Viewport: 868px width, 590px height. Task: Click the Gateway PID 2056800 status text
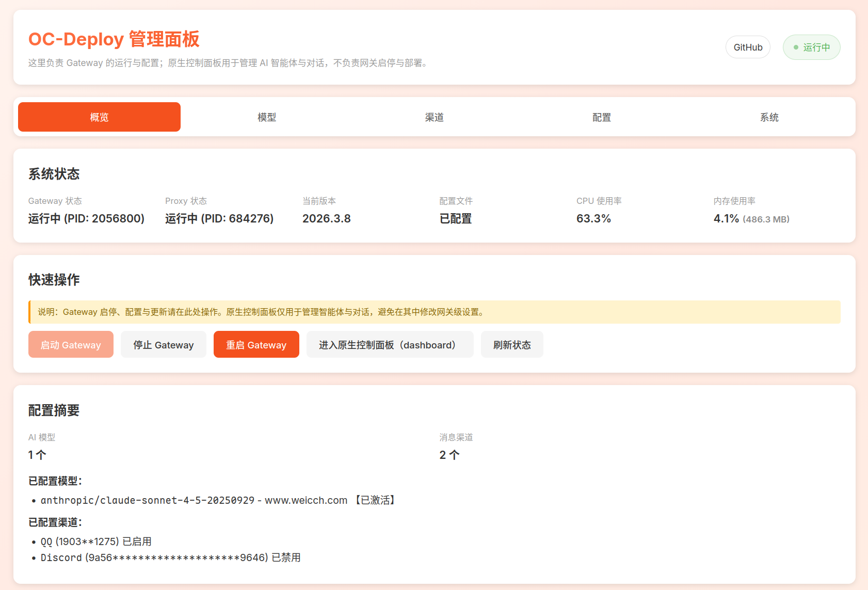click(86, 218)
